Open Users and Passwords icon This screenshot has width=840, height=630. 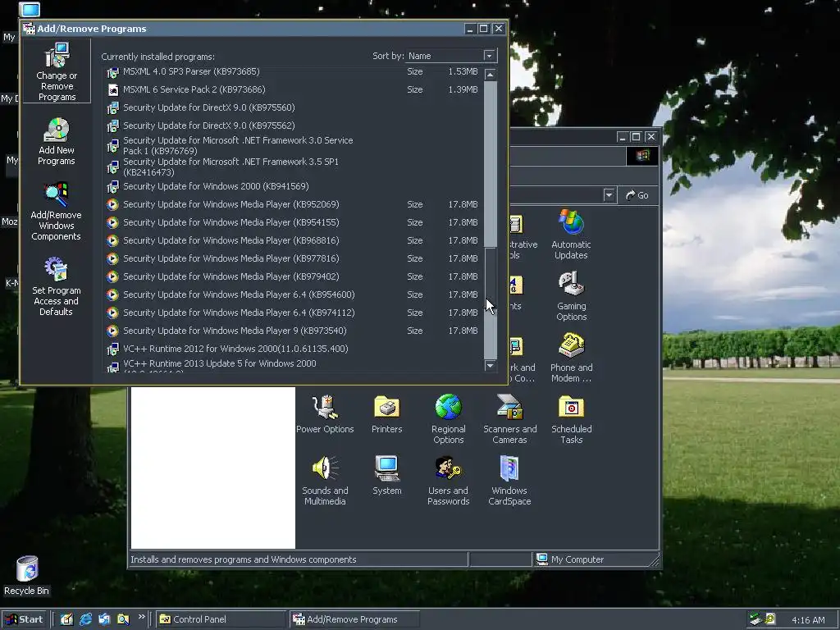click(x=449, y=481)
